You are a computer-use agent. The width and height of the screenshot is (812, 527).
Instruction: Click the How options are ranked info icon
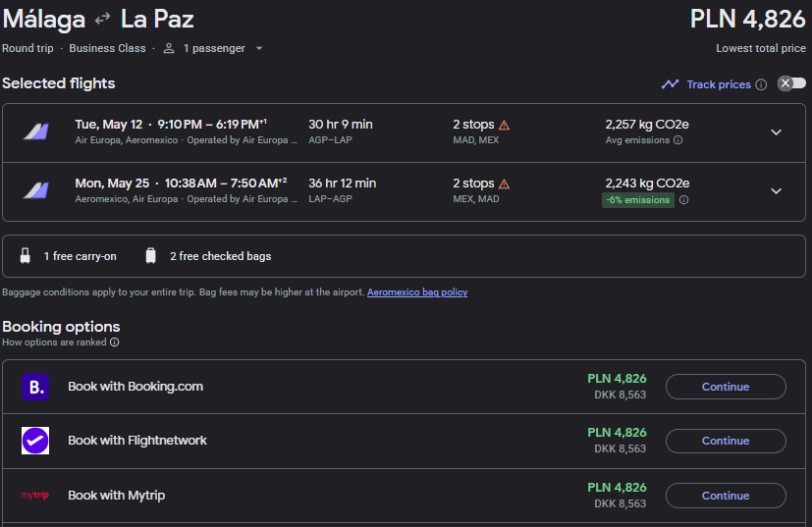click(115, 343)
